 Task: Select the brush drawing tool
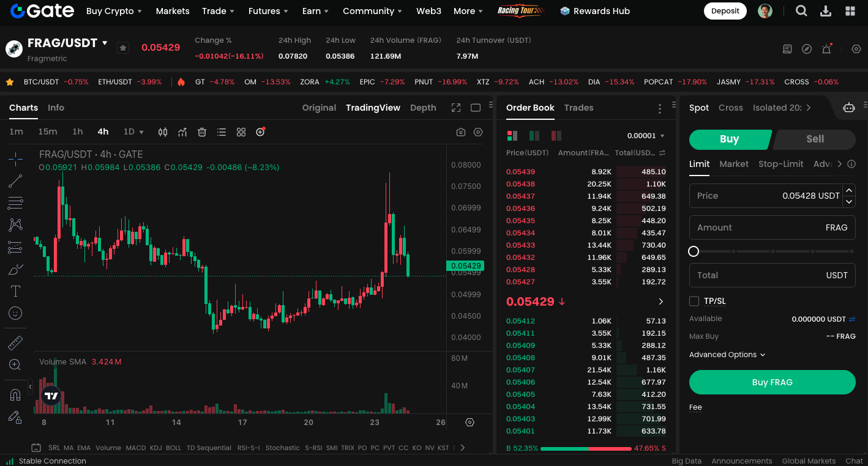click(15, 269)
